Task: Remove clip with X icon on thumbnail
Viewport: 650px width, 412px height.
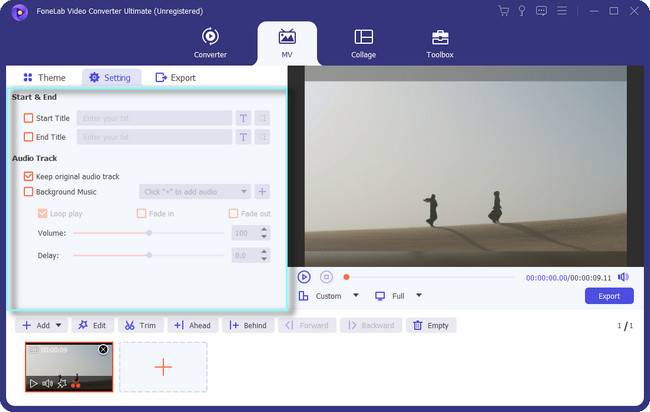Action: point(103,349)
